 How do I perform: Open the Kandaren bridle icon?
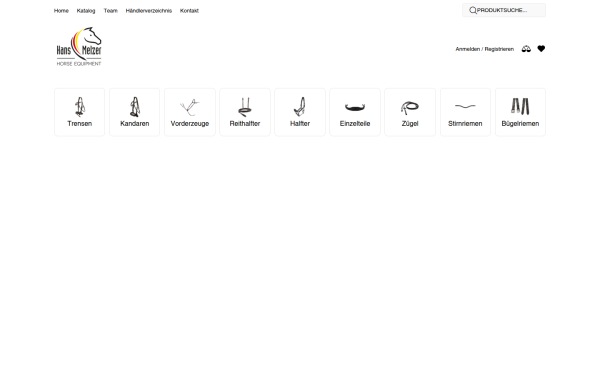(x=135, y=106)
